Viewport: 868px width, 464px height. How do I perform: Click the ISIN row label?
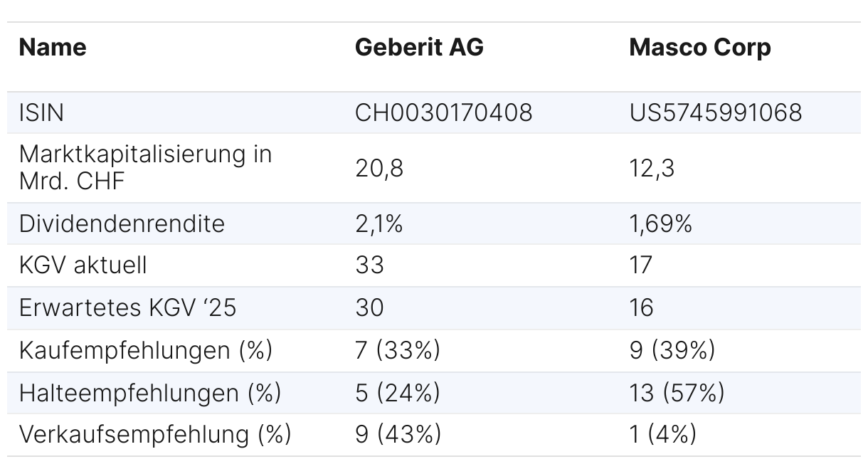coord(41,112)
